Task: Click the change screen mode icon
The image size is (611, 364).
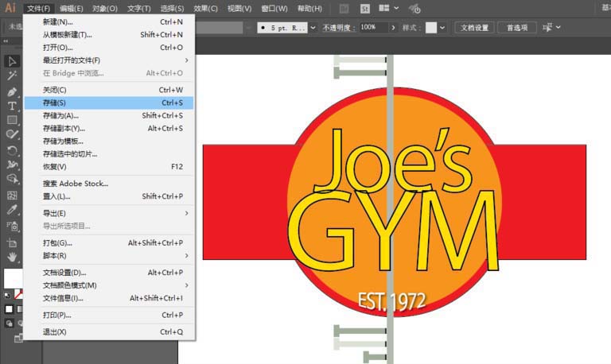Action: pyautogui.click(x=18, y=339)
